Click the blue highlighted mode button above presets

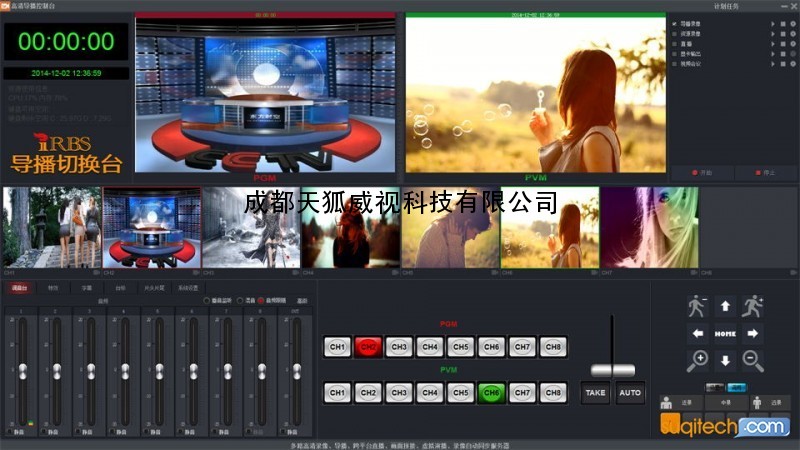737,388
